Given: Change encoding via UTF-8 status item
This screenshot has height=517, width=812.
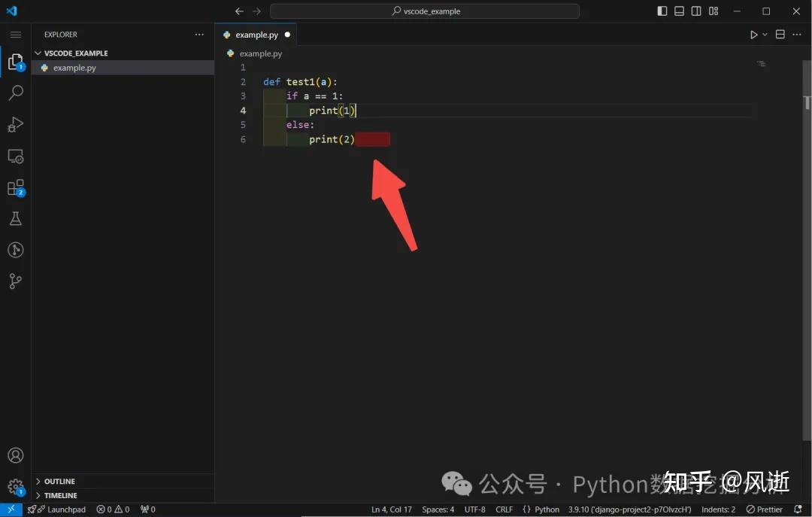Looking at the screenshot, I should point(475,509).
